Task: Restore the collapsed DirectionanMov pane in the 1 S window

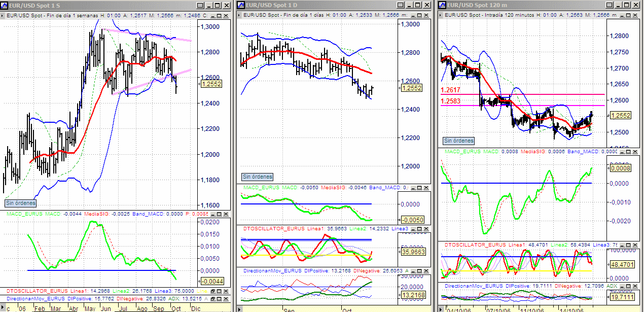Action: (x=213, y=299)
